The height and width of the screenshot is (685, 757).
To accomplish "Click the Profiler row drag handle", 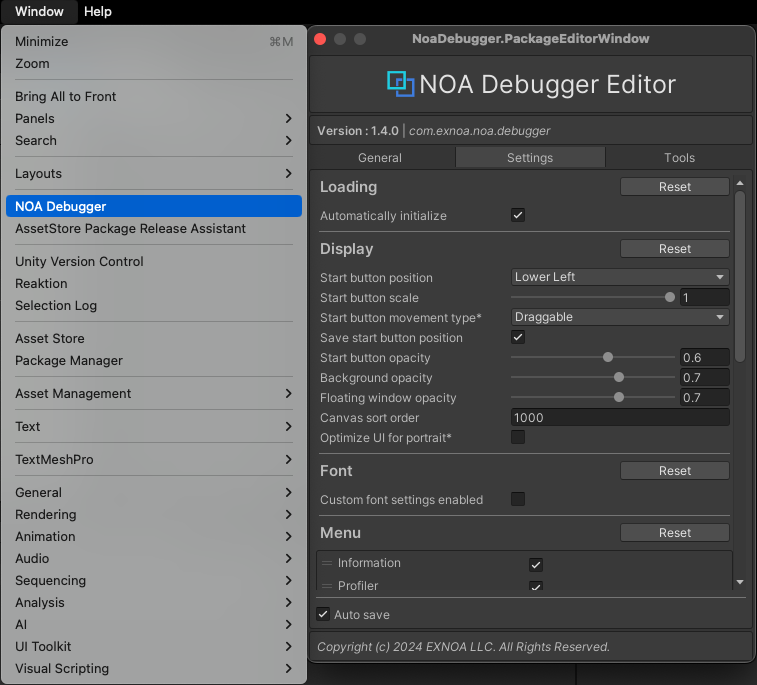I will (327, 586).
